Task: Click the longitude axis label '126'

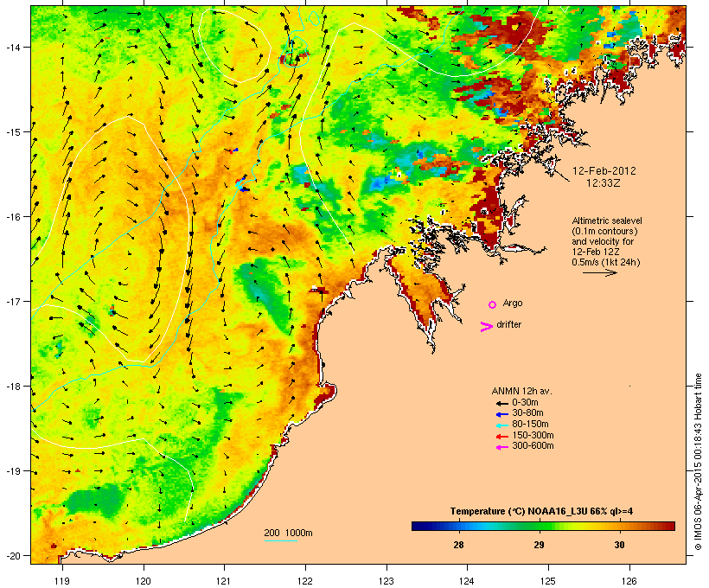Action: 629,581
